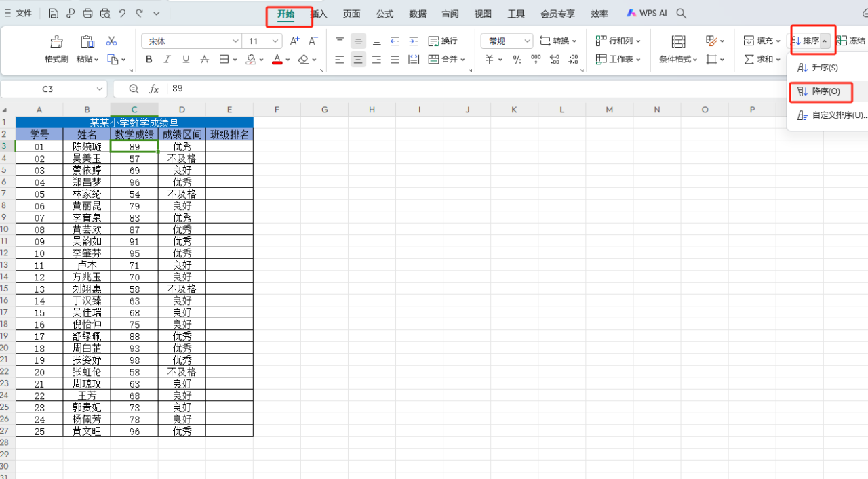
Task: Click the Save icon in quick access toolbar
Action: (x=54, y=14)
